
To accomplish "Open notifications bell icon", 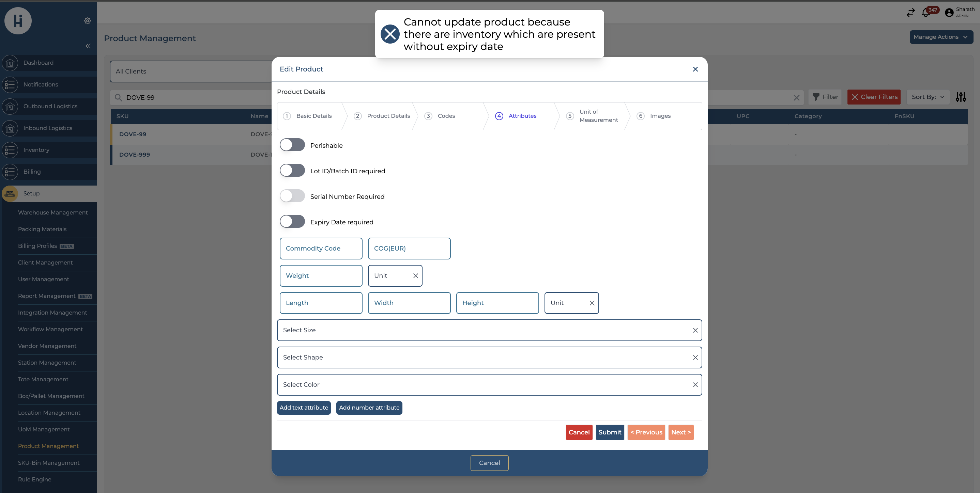I will 925,13.
